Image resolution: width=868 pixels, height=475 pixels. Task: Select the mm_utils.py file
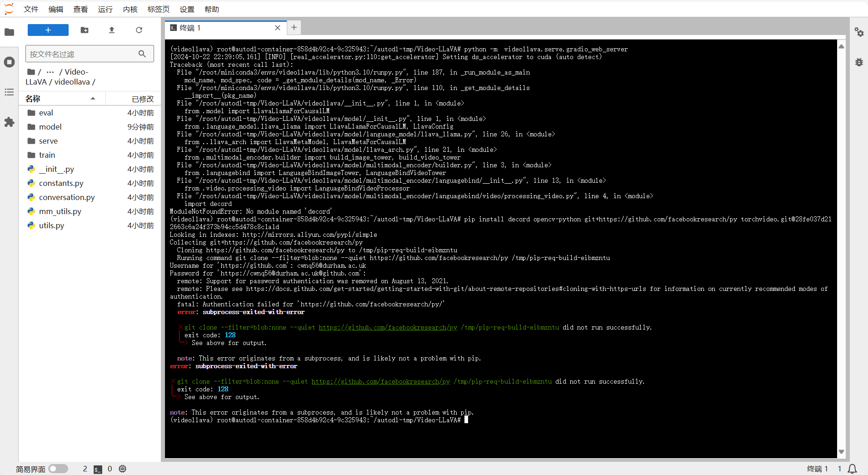pyautogui.click(x=90, y=211)
